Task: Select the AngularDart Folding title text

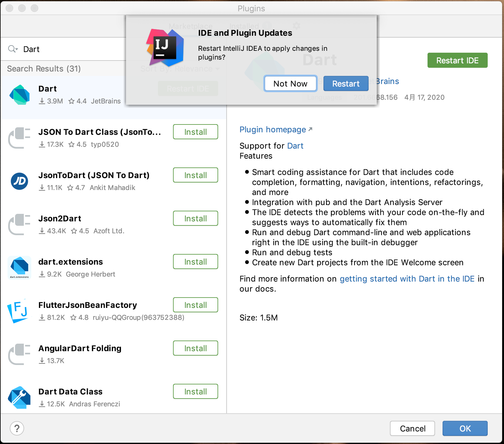Action: pos(80,348)
